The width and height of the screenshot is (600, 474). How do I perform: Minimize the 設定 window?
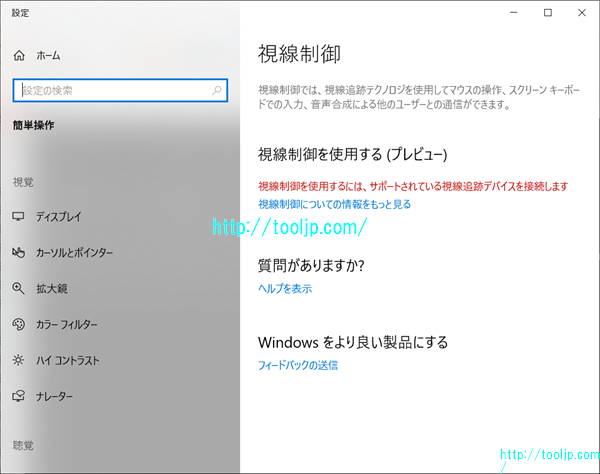click(x=514, y=13)
